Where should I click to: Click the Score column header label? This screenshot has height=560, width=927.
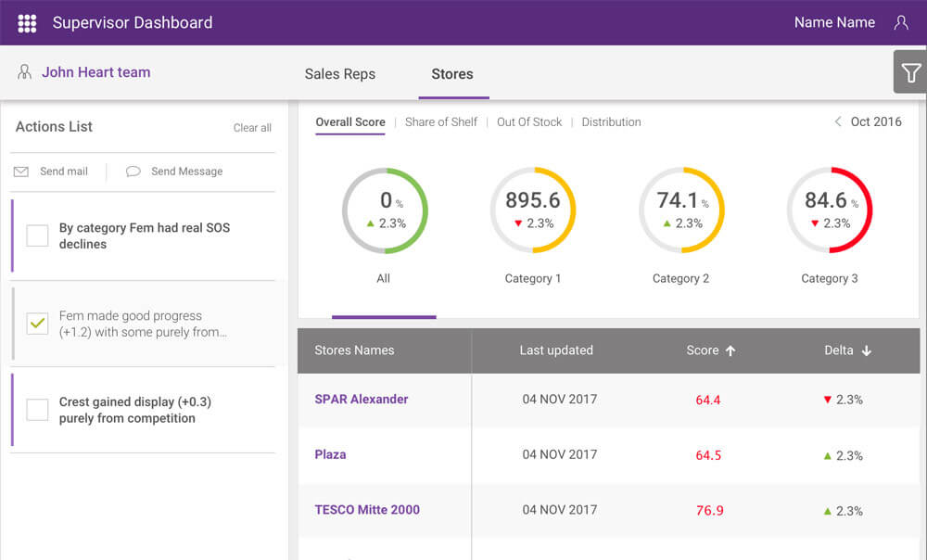tap(703, 350)
